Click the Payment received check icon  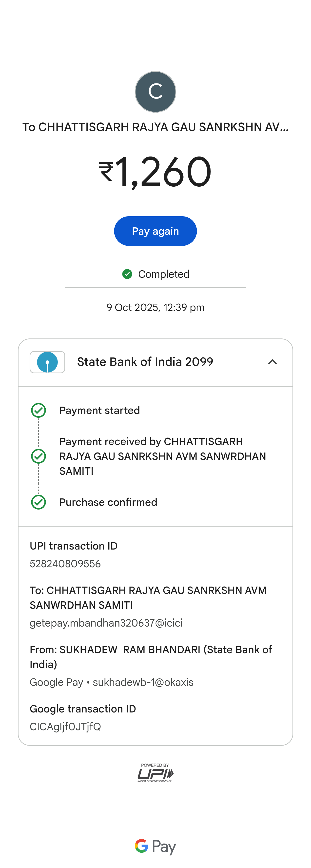(x=39, y=456)
